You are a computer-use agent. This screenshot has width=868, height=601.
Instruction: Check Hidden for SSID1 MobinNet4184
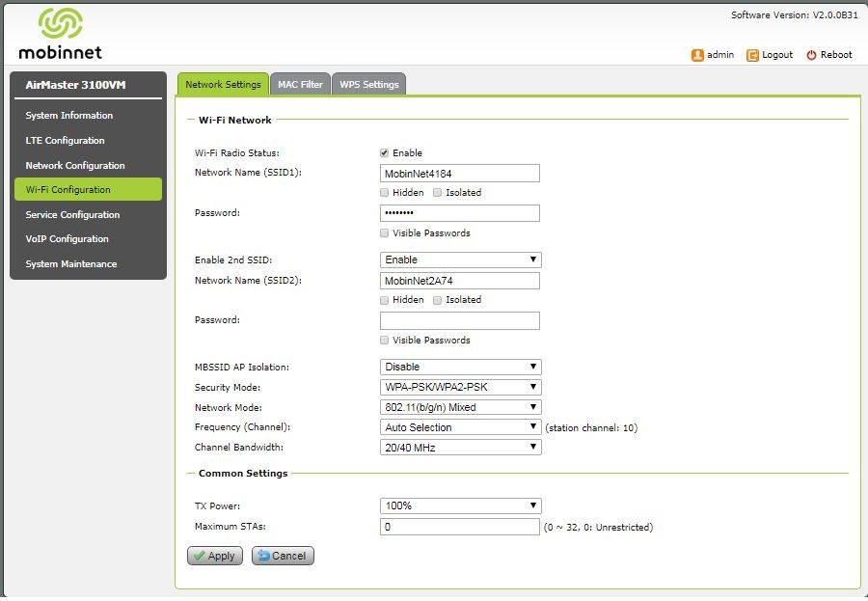coord(384,193)
